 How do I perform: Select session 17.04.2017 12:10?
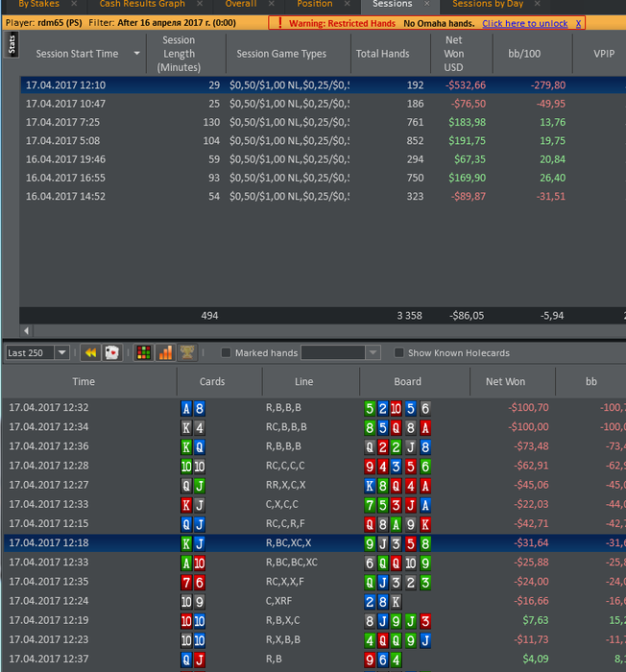click(x=323, y=84)
